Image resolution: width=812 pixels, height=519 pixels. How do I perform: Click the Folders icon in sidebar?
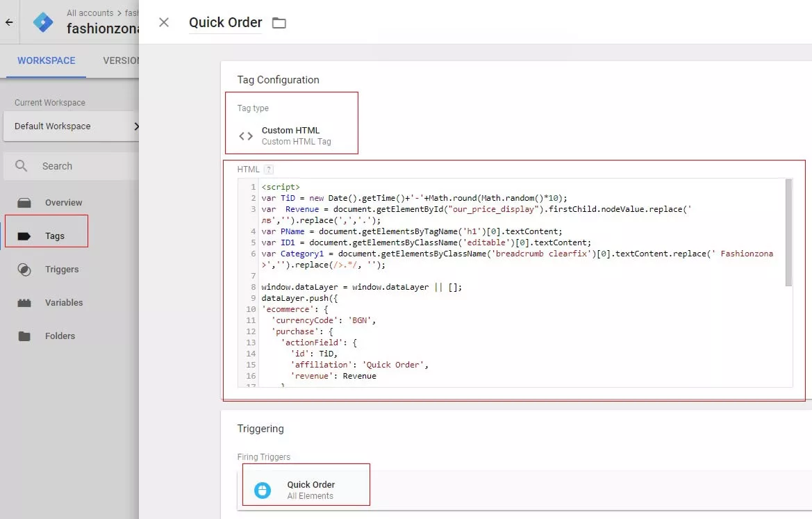[24, 336]
